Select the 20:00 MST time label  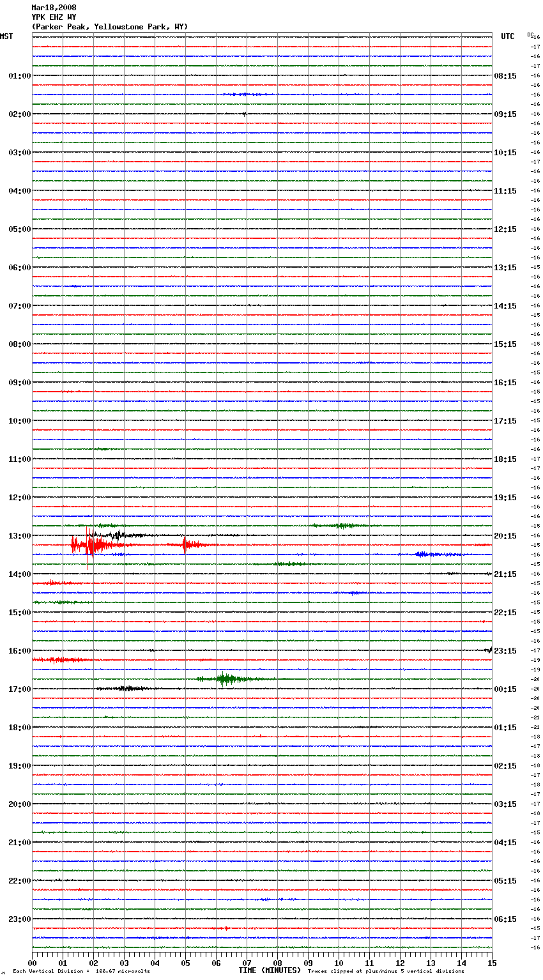point(20,804)
